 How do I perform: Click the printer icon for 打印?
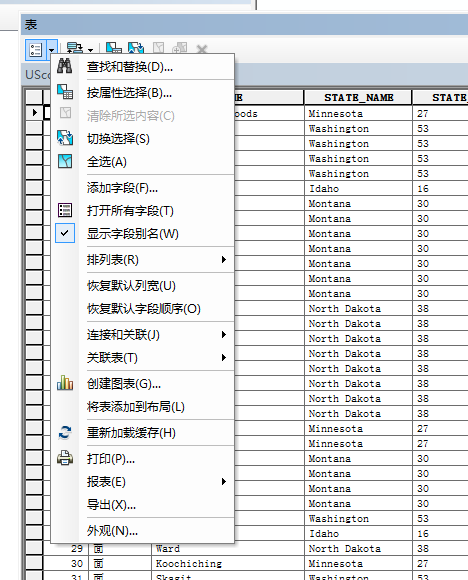(x=65, y=458)
